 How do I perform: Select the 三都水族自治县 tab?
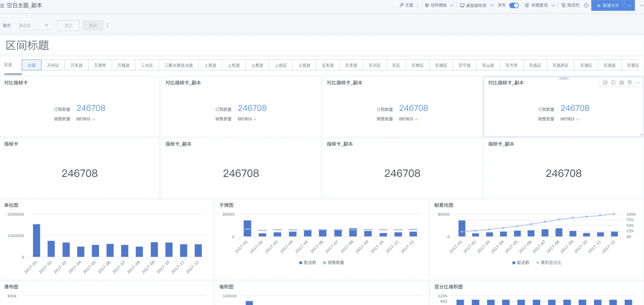click(178, 65)
